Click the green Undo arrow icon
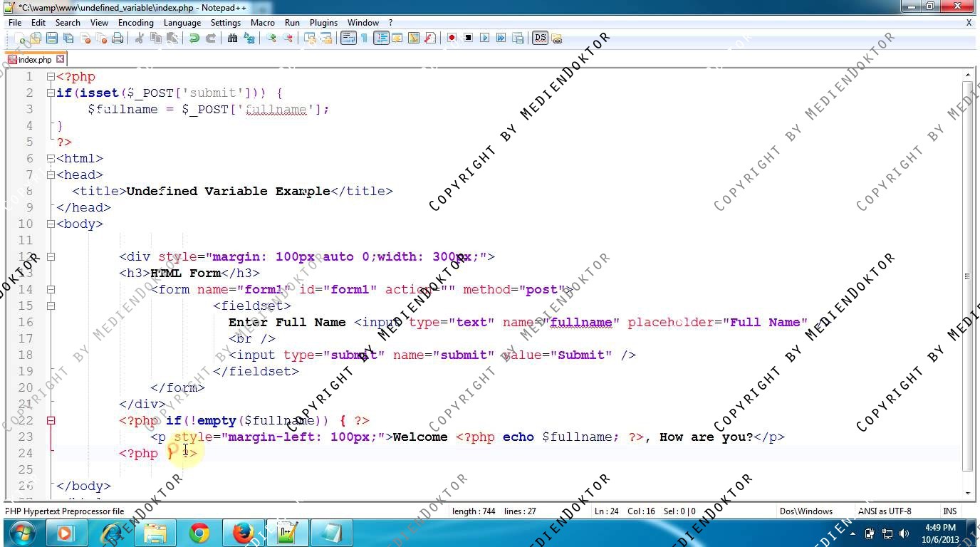 click(194, 38)
